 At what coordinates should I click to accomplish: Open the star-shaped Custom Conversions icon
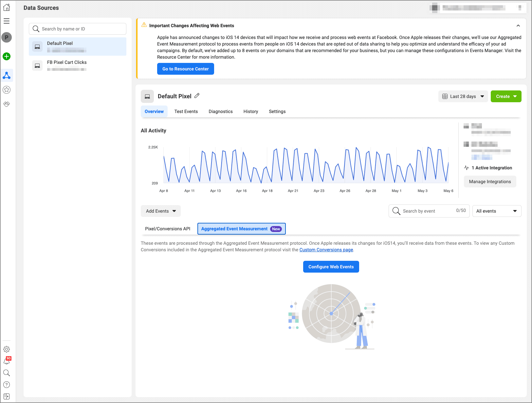click(7, 90)
